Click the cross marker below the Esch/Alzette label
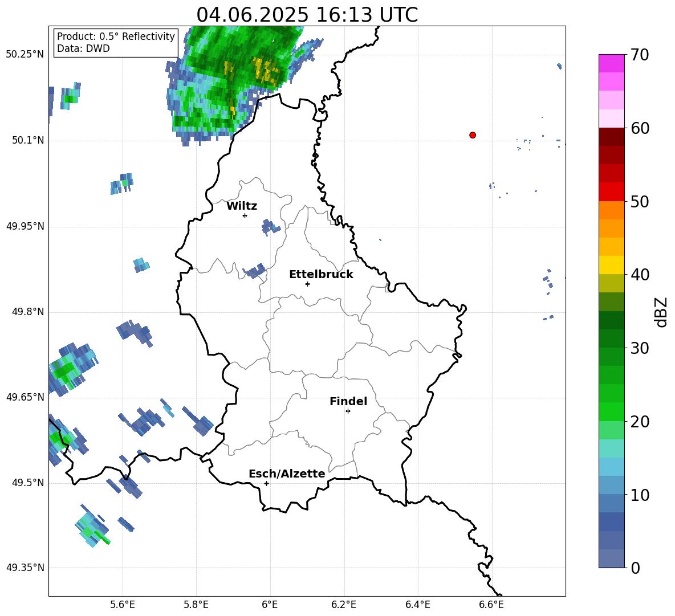The height and width of the screenshot is (616, 675). pyautogui.click(x=266, y=483)
